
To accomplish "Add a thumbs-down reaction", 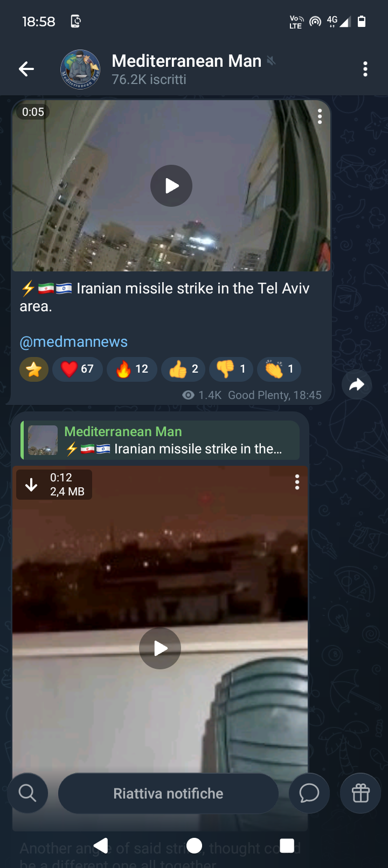I will click(x=231, y=369).
